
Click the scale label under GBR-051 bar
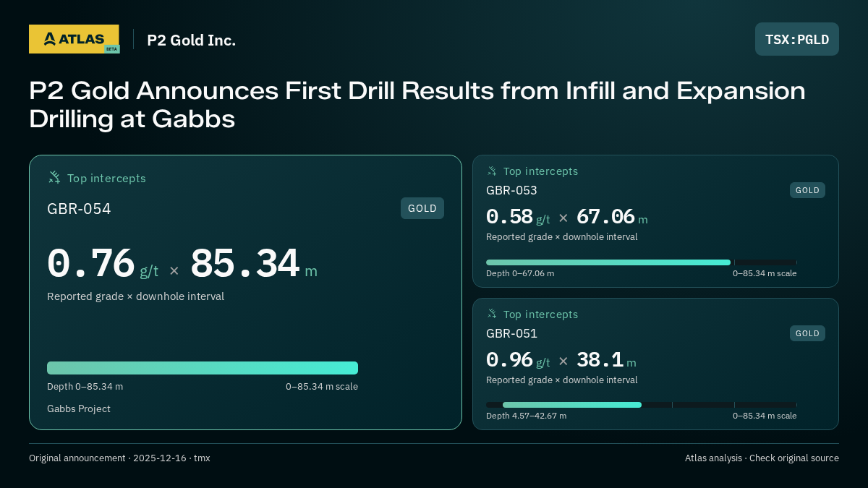pos(765,416)
